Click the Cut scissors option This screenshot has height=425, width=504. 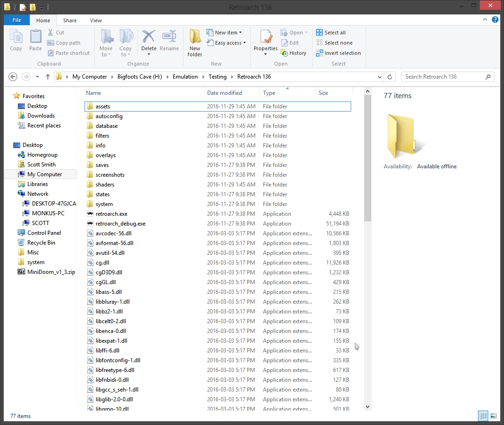click(x=56, y=33)
